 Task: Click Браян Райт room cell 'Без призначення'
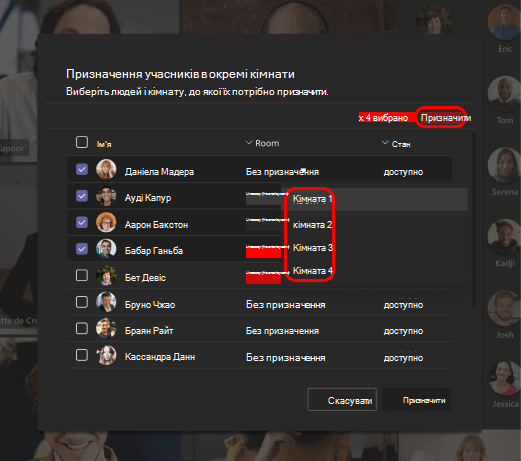coord(282,331)
